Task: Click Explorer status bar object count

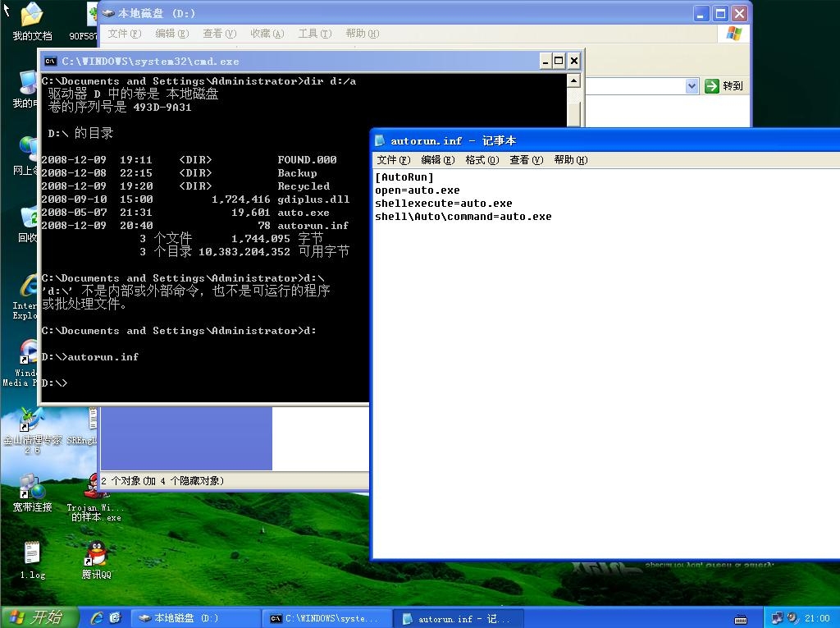Action: tap(162, 481)
